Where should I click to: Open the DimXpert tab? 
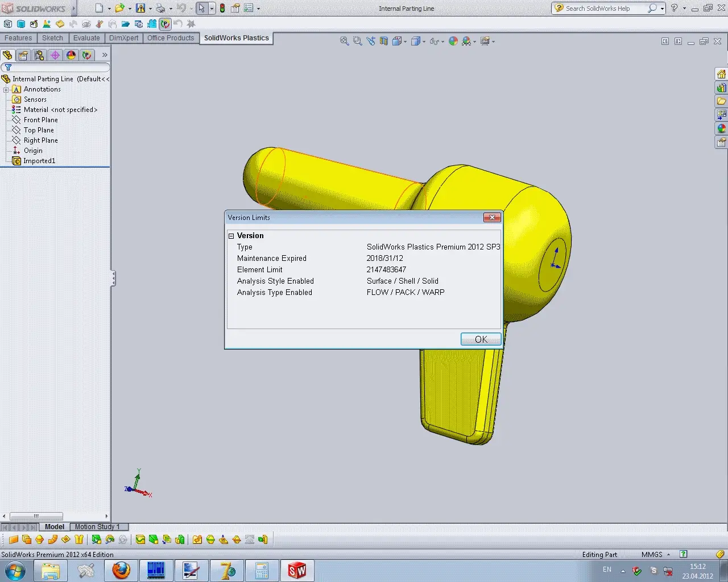(123, 38)
